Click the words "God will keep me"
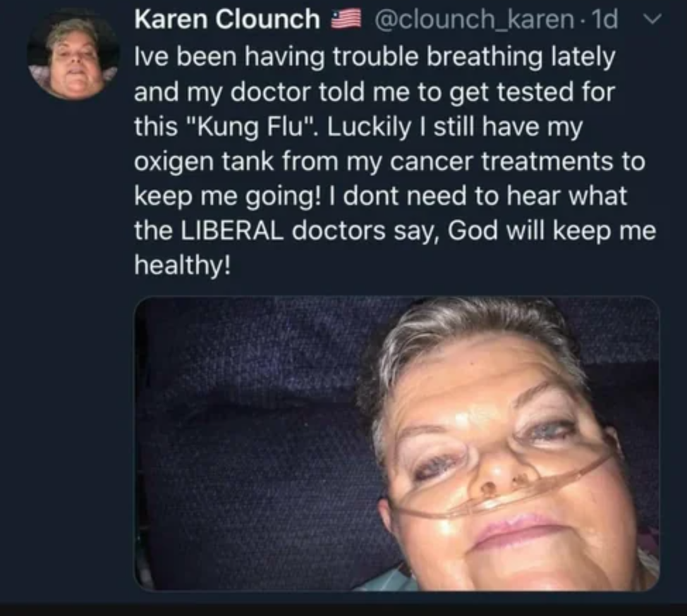Viewport: 687px width, 616px height. point(552,230)
